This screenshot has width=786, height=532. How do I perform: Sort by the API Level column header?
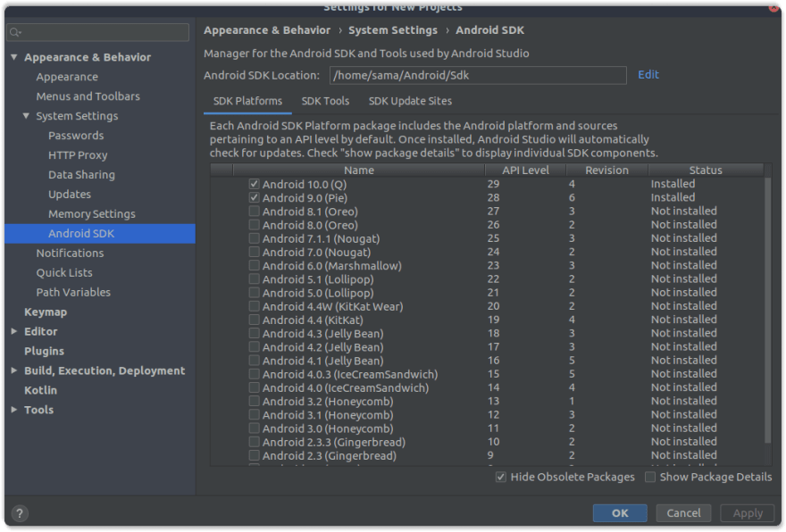[x=525, y=170]
